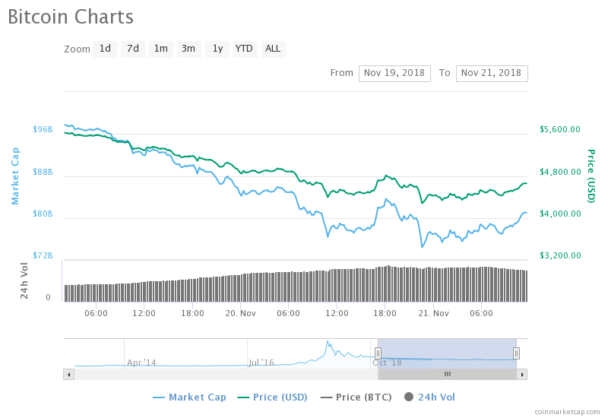608x418 pixels.
Task: Click the navigator scrollbar grip thumb
Action: coord(447,374)
